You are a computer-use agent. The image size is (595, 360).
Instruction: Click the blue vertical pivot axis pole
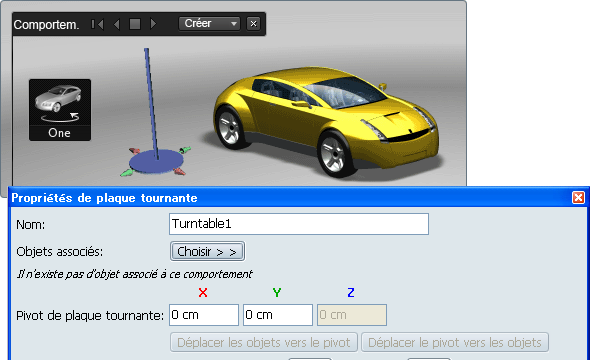151,102
